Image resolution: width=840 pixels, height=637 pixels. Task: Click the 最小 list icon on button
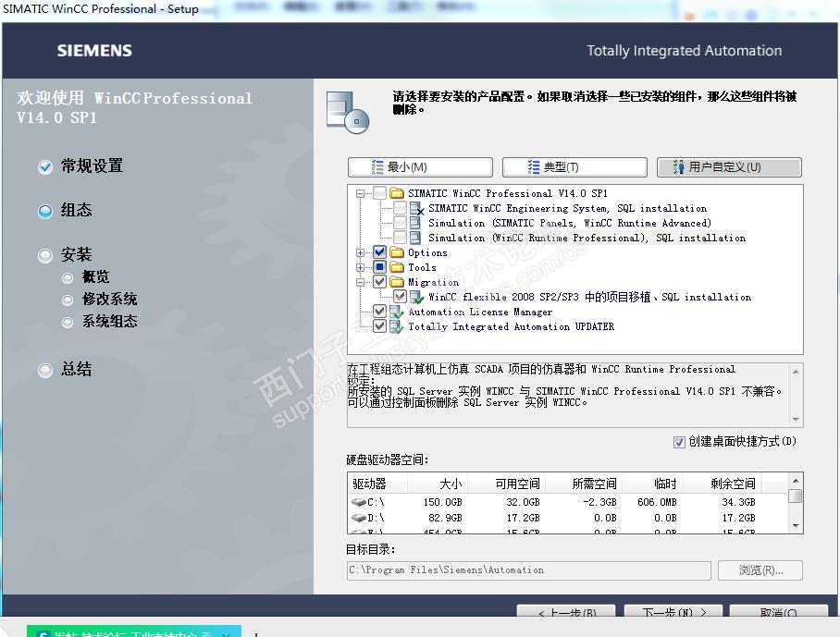(377, 167)
